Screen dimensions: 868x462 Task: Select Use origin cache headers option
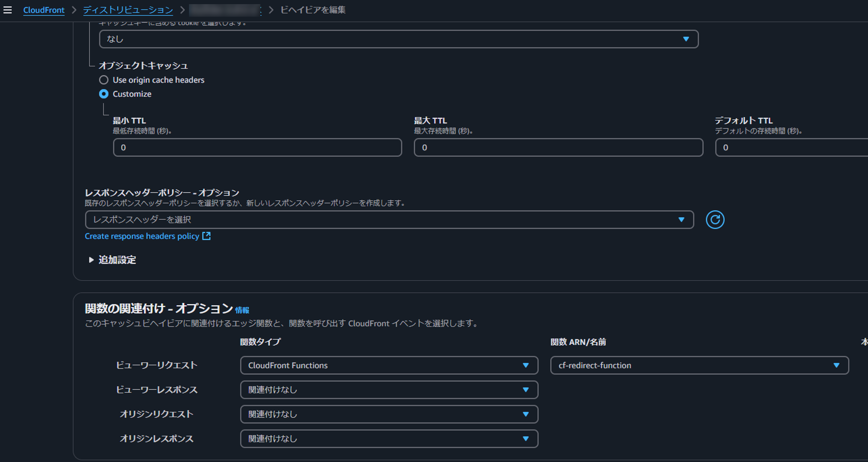pyautogui.click(x=104, y=80)
